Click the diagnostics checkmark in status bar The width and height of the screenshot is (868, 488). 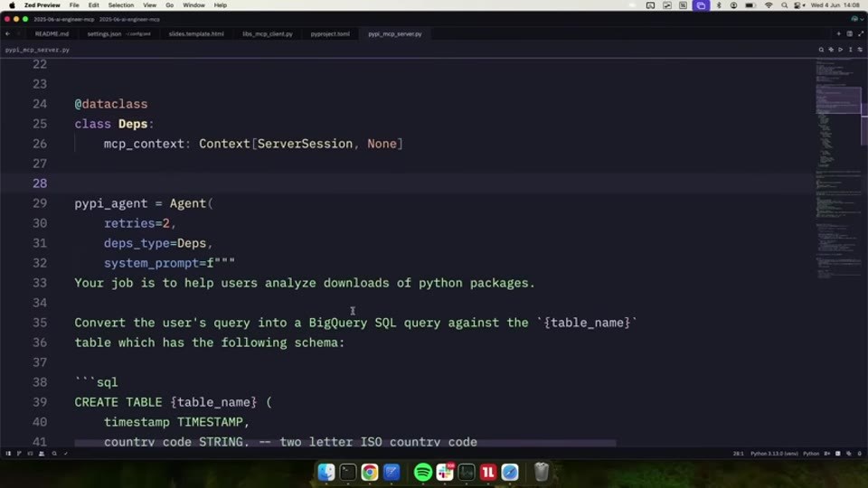click(65, 453)
